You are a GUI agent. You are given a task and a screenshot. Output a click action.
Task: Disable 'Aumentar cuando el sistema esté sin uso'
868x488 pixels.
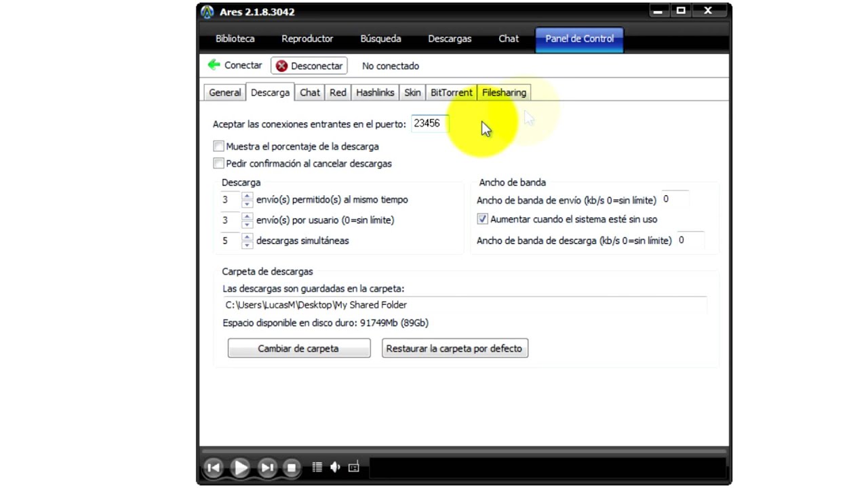click(482, 219)
